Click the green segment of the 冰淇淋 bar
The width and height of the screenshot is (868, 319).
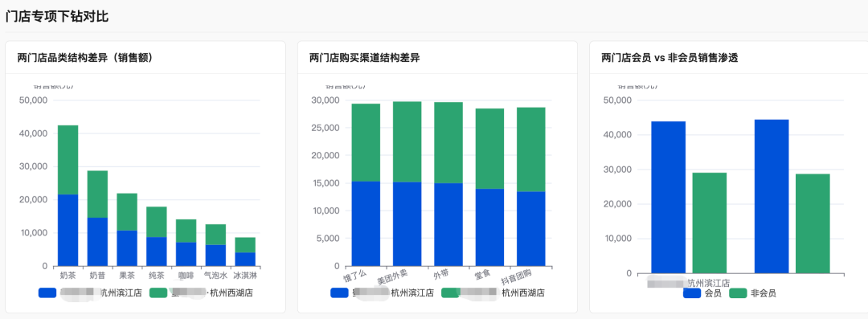coord(245,245)
